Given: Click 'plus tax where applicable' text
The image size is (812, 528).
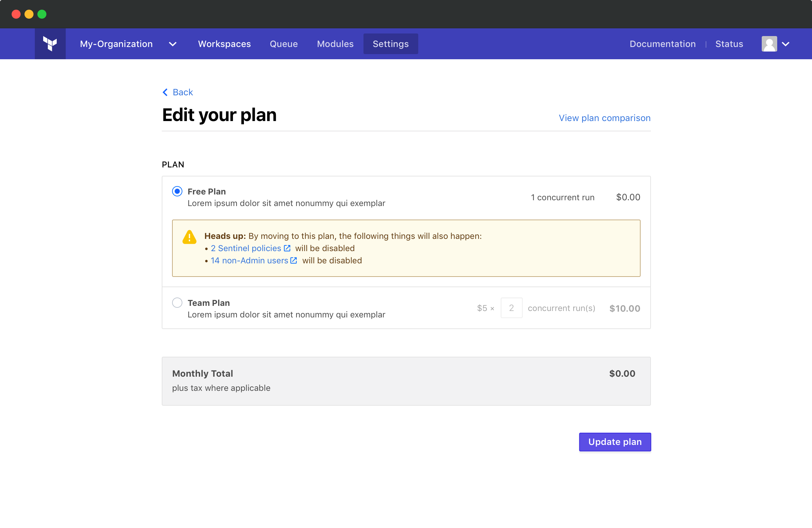Looking at the screenshot, I should [221, 388].
